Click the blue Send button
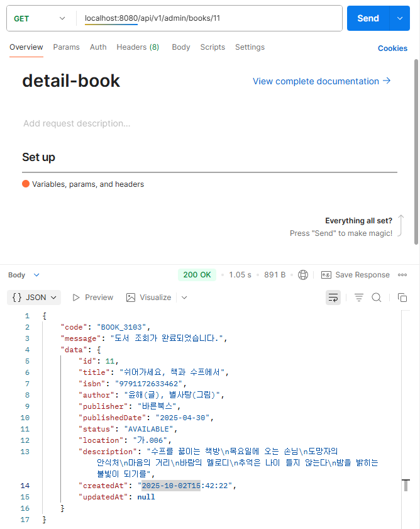 (x=368, y=18)
